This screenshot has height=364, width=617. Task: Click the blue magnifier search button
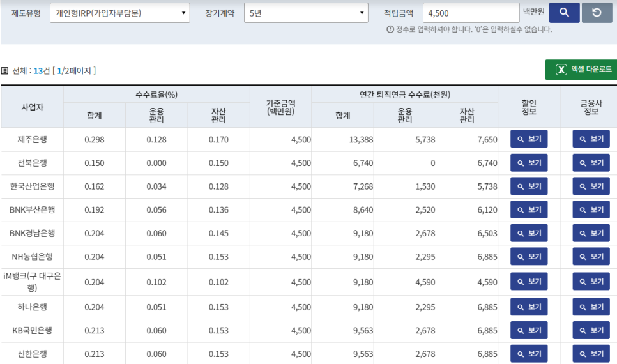pos(564,13)
